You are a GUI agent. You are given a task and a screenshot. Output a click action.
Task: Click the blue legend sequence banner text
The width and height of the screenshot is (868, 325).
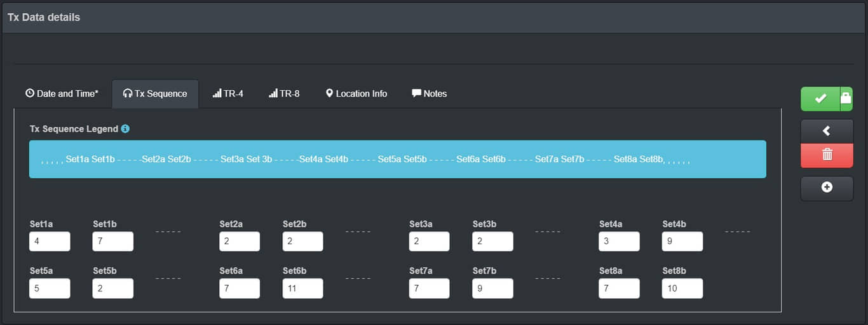[x=365, y=159]
